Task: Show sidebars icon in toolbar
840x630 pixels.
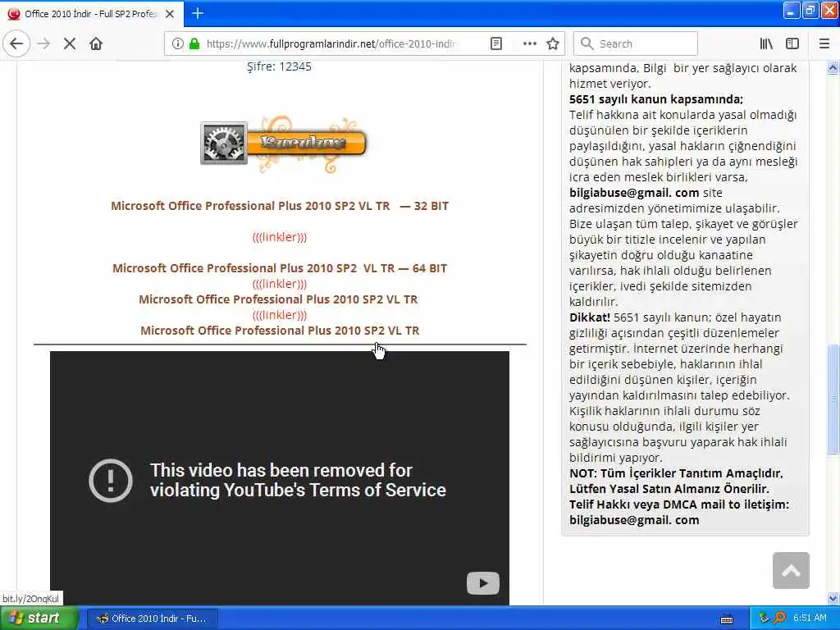Action: [792, 43]
